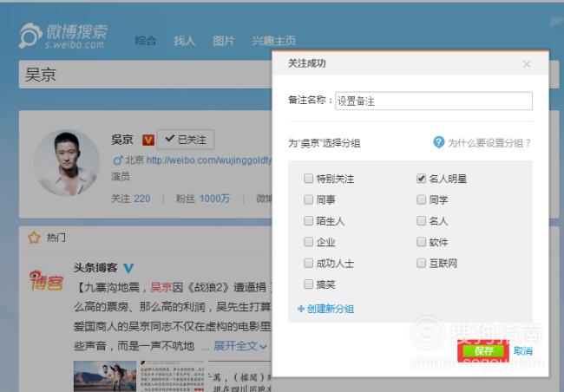This screenshot has height=392, width=564.
Task: Check the 同事 group checkbox
Action: click(x=308, y=199)
